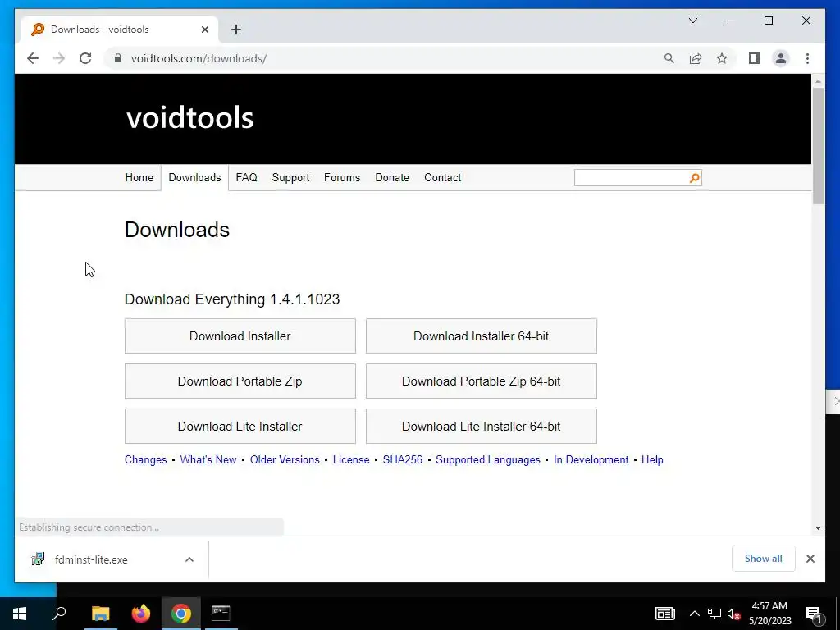The width and height of the screenshot is (840, 630).
Task: Show hidden system tray icons
Action: pyautogui.click(x=694, y=614)
